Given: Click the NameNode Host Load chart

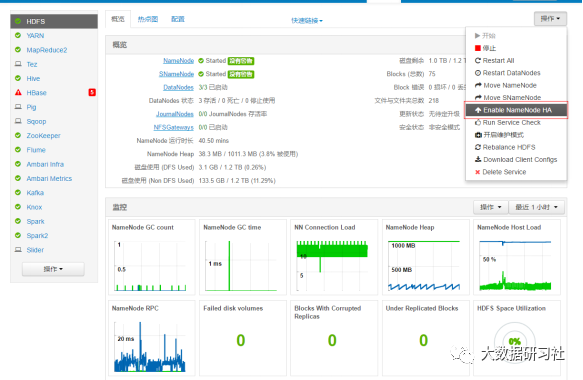Looking at the screenshot, I should [517, 257].
